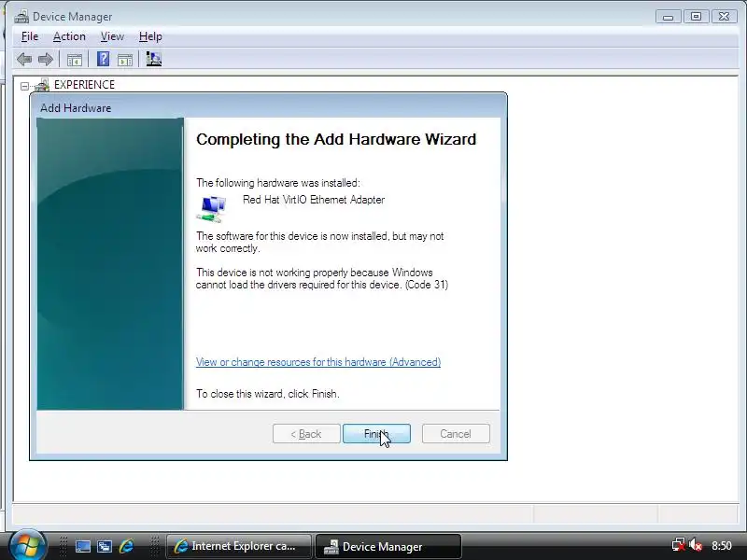Click the Finish button
The image size is (747, 560).
[x=376, y=434]
